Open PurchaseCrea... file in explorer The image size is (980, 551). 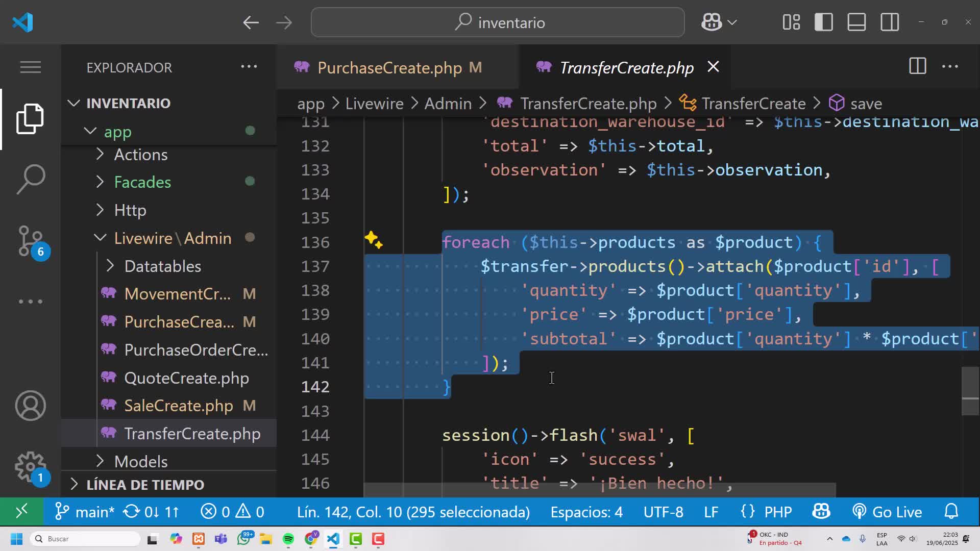click(179, 322)
